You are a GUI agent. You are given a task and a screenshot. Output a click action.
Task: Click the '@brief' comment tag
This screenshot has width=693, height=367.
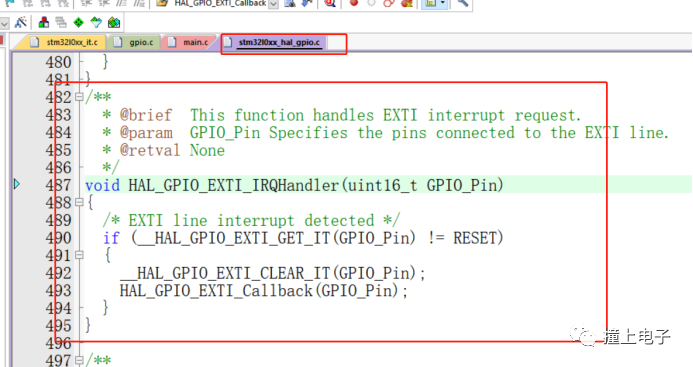pyautogui.click(x=146, y=115)
